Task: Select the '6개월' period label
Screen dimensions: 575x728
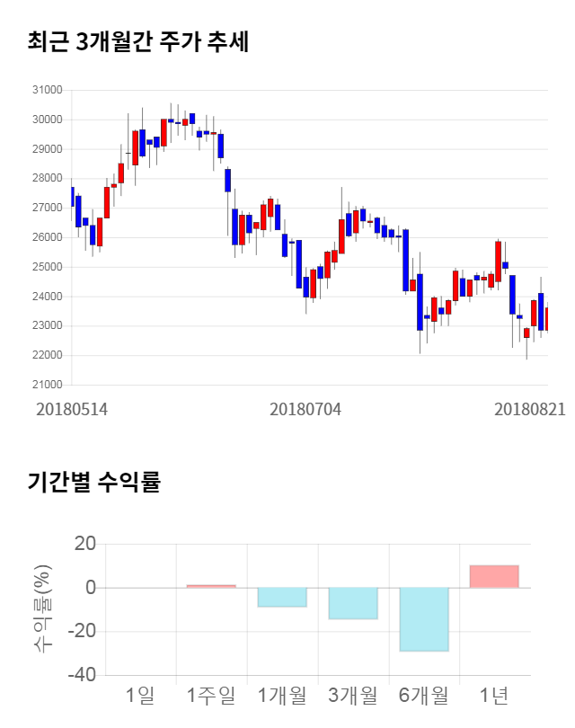Action: [424, 696]
